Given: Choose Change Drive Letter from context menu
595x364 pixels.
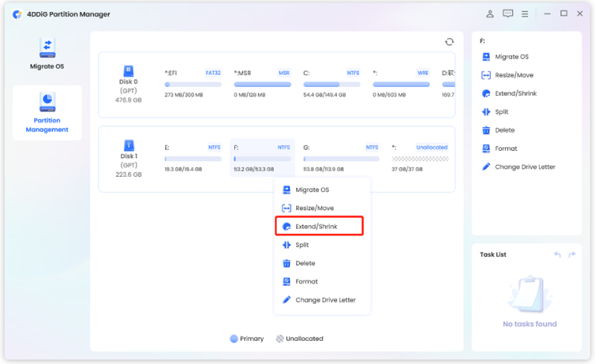Looking at the screenshot, I should [322, 300].
